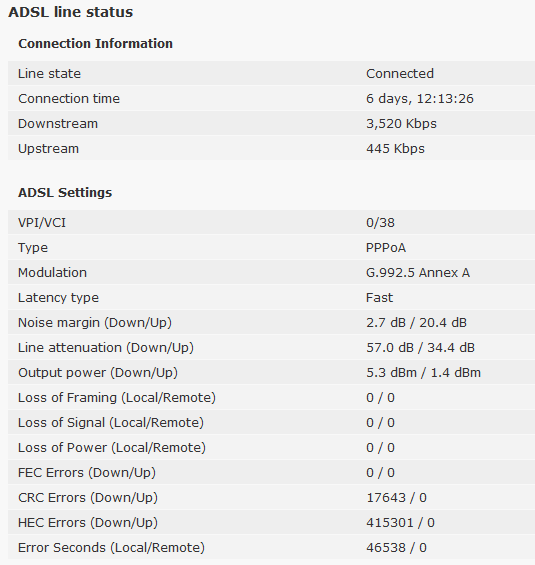Screen dimensions: 535x565
Task: Select the Loss of Framing row label
Action: point(117,398)
